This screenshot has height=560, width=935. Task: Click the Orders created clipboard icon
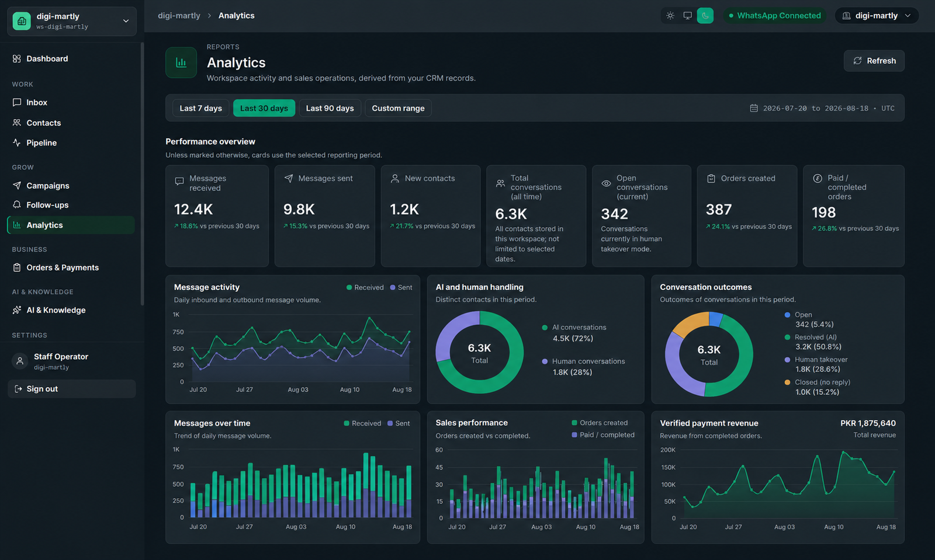click(711, 179)
